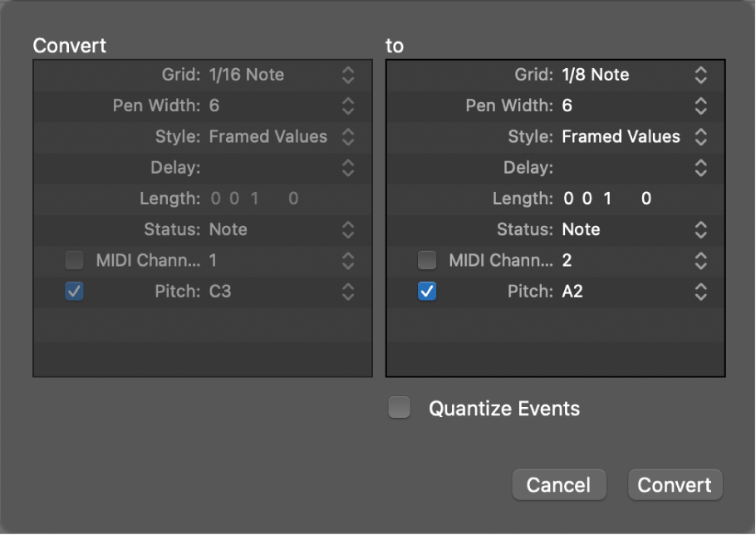The height and width of the screenshot is (535, 756).
Task: Open the MIDI Channel selector showing 2
Action: (x=700, y=260)
